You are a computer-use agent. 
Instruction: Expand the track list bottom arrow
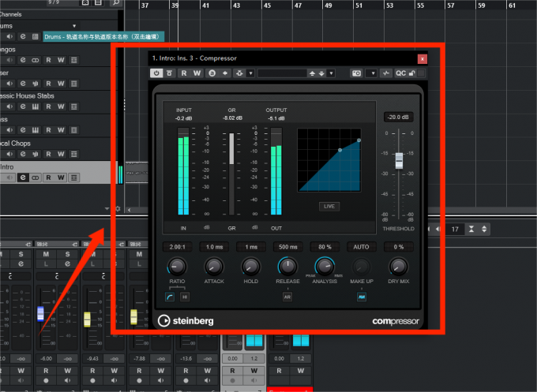coord(107,209)
